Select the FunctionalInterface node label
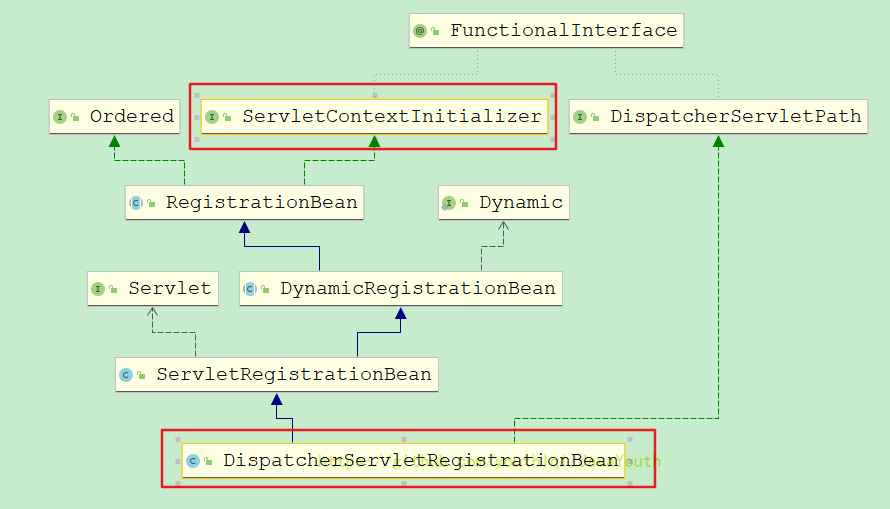This screenshot has height=509, width=890. pos(563,31)
